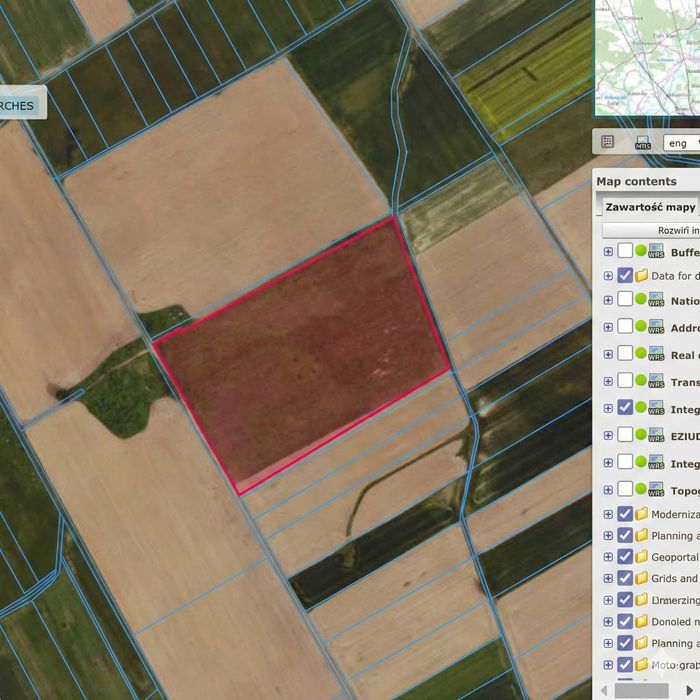Click the WRS icon on Topog row
The height and width of the screenshot is (700, 700).
[656, 489]
